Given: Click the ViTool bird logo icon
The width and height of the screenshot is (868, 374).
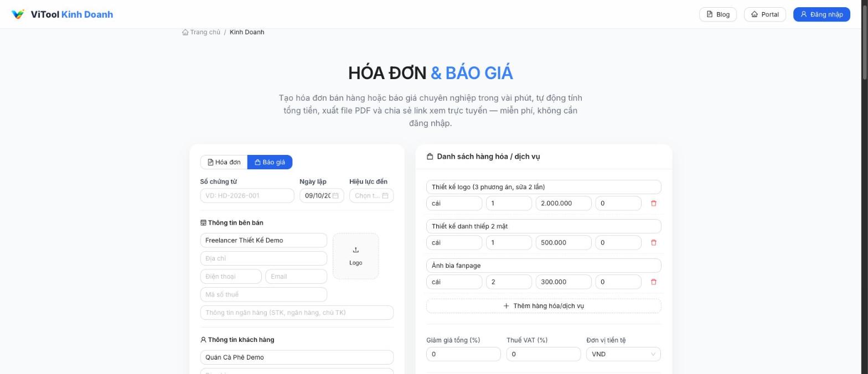Looking at the screenshot, I should tap(18, 14).
